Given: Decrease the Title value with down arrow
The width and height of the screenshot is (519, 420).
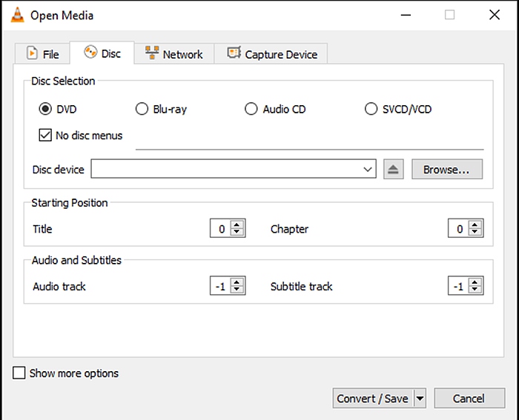Looking at the screenshot, I should [237, 232].
